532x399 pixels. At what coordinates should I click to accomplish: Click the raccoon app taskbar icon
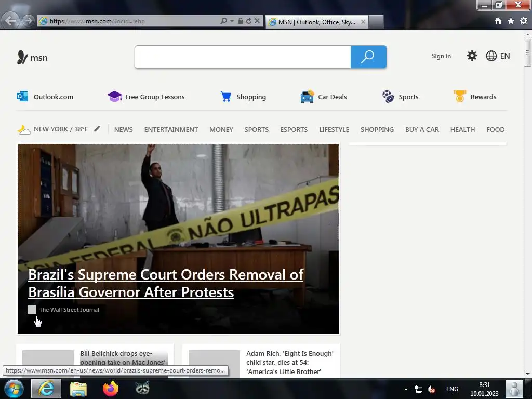click(x=142, y=388)
